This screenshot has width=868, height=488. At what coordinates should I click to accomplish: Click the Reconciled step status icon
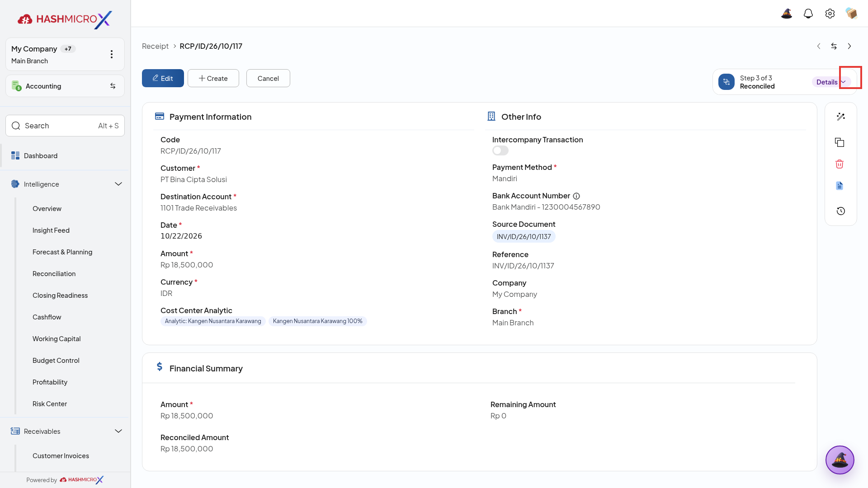point(726,82)
